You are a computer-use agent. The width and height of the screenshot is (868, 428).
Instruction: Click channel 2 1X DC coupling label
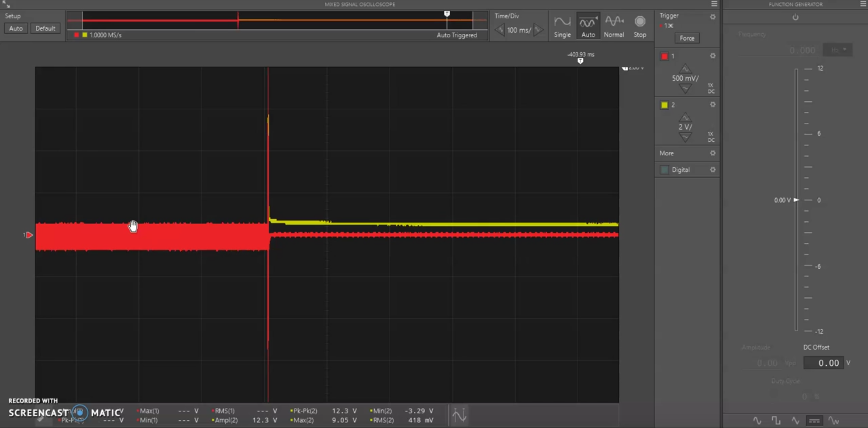711,137
